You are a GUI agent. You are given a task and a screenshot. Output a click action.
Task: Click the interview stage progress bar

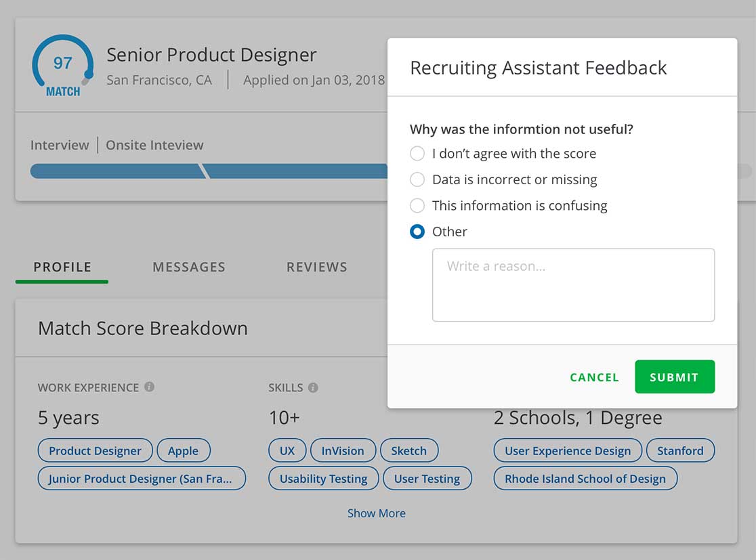(x=115, y=171)
